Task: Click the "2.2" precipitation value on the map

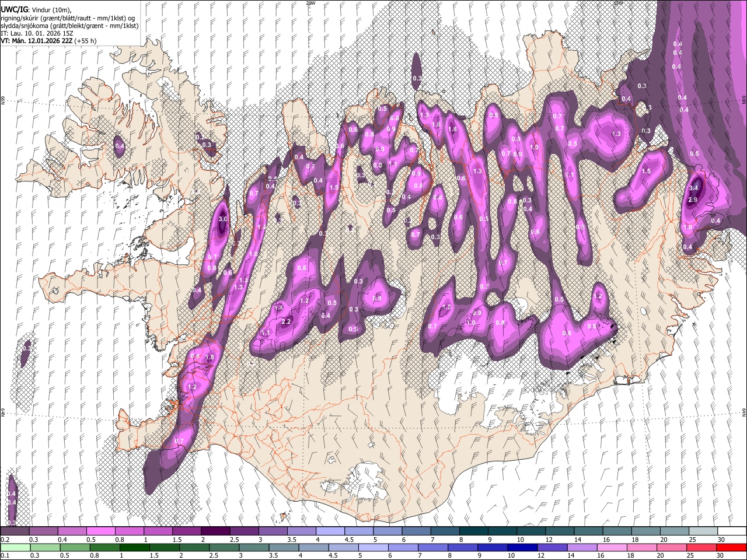Action: click(x=286, y=322)
